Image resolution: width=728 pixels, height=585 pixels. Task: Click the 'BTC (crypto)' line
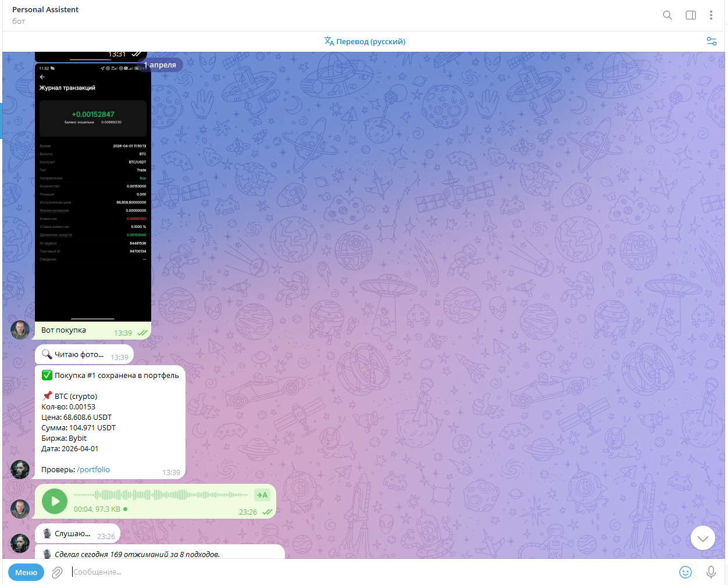[76, 396]
